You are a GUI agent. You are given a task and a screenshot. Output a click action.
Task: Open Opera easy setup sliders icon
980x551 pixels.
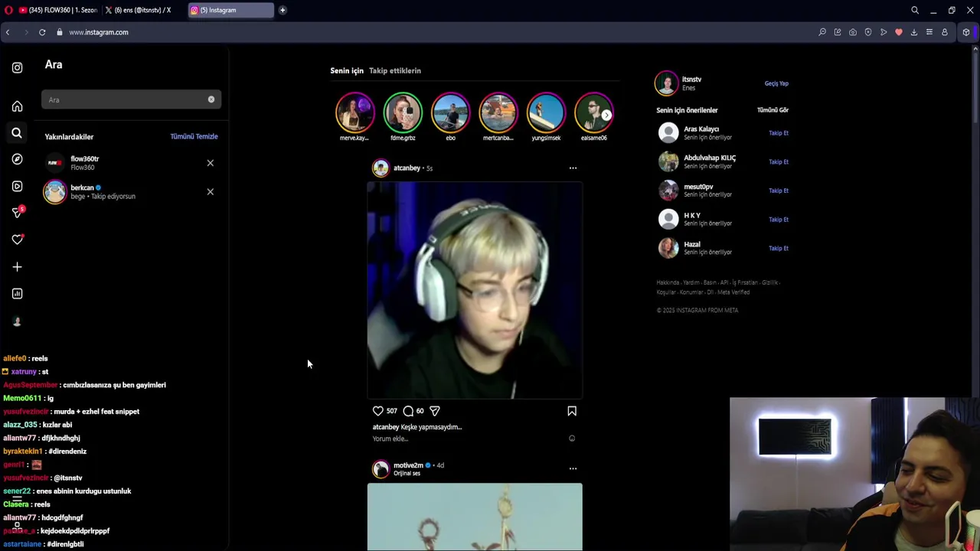click(x=929, y=32)
